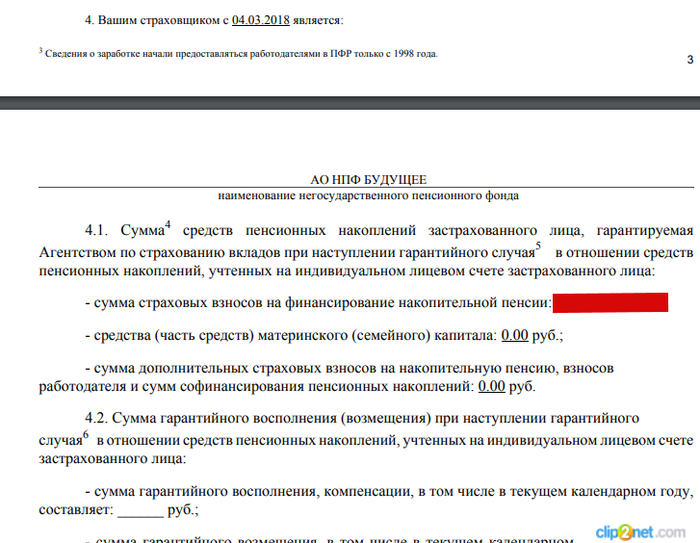Screen dimensions: 700x543
Task: Click the text 'сумма гарантийного восполнения, компенсации'
Action: point(250,490)
